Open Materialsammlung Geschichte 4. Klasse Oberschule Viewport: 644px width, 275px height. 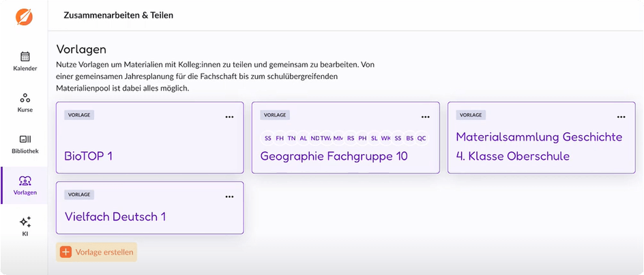[x=538, y=147]
